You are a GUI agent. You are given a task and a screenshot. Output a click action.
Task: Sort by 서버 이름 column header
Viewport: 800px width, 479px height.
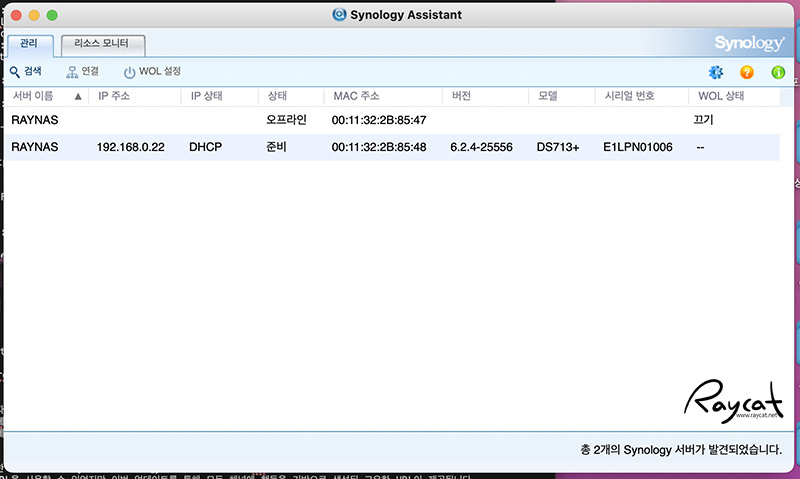pos(33,96)
